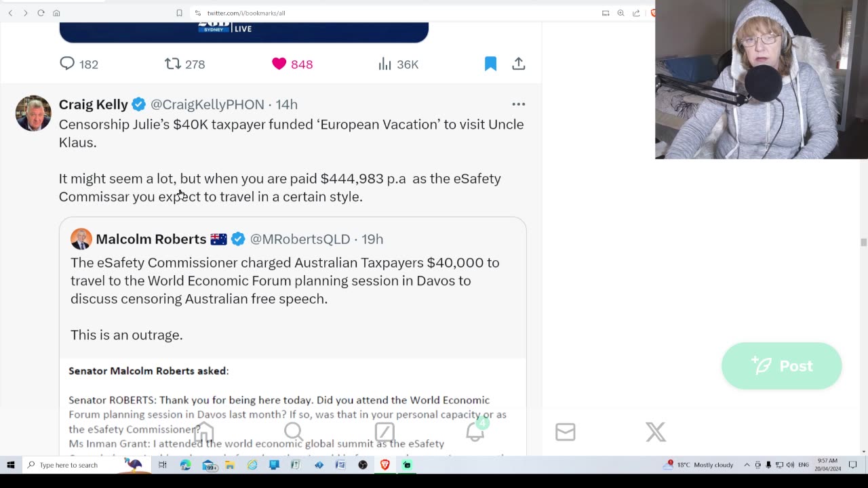
Task: Unlike the post with 848 hearts
Action: pyautogui.click(x=279, y=64)
